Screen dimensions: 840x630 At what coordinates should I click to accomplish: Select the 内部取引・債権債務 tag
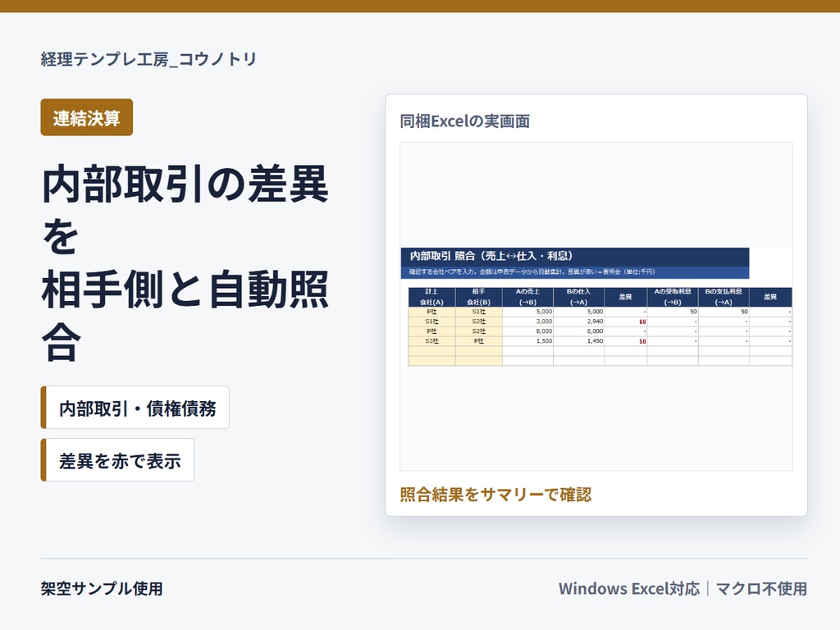[x=135, y=407]
